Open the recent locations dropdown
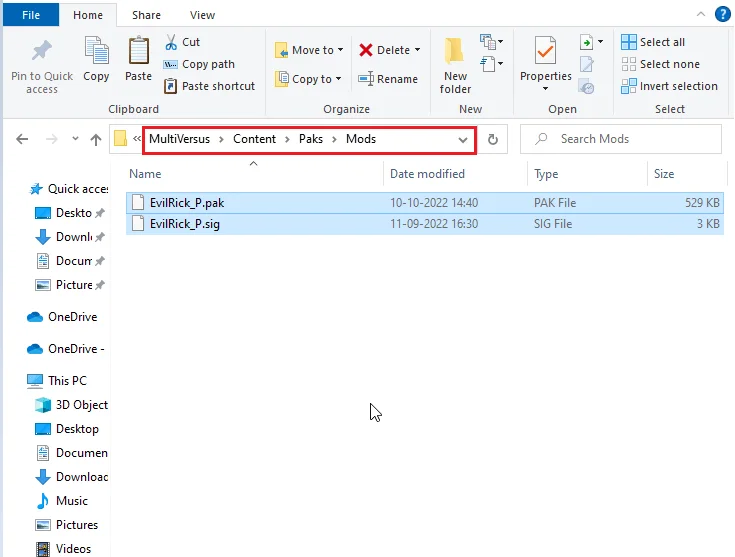Screen dimensions: 735x557 (x=75, y=139)
